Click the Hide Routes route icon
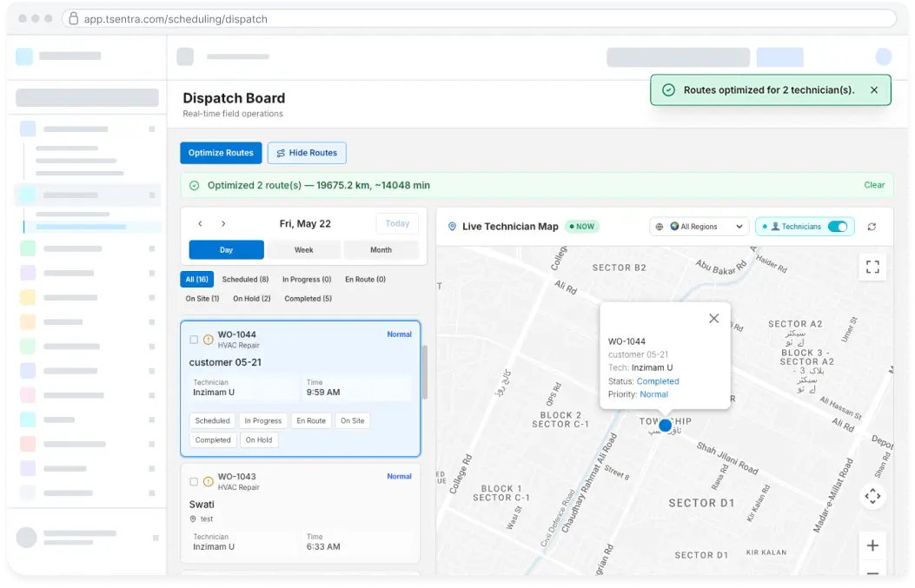The height and width of the screenshot is (588, 915). point(281,153)
